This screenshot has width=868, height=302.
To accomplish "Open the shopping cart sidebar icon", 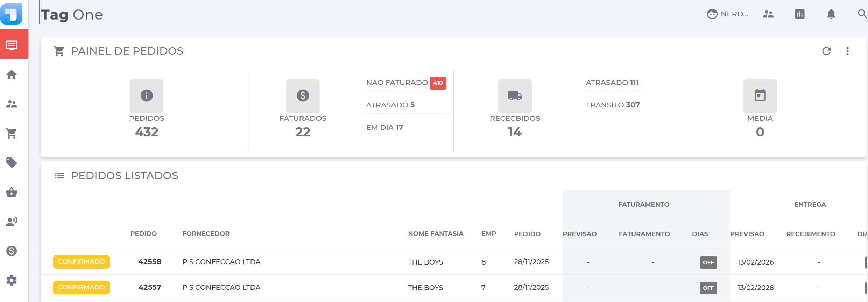I will pos(12,133).
